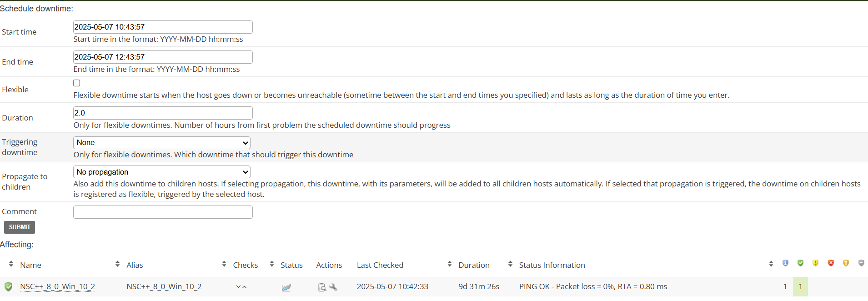This screenshot has width=868, height=301.
Task: Click the green OK shield column icon
Action: [800, 263]
